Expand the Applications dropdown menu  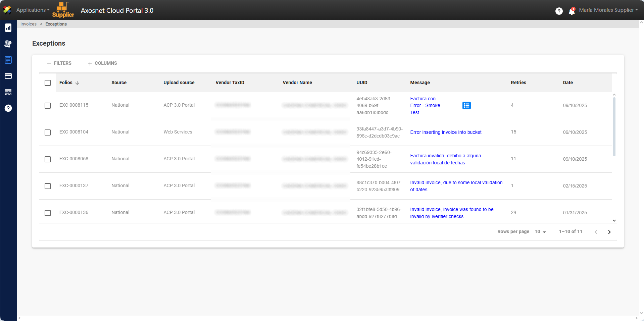(x=33, y=10)
